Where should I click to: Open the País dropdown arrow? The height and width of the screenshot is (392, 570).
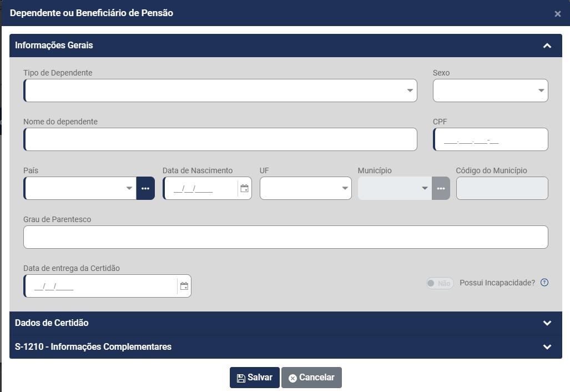click(129, 188)
